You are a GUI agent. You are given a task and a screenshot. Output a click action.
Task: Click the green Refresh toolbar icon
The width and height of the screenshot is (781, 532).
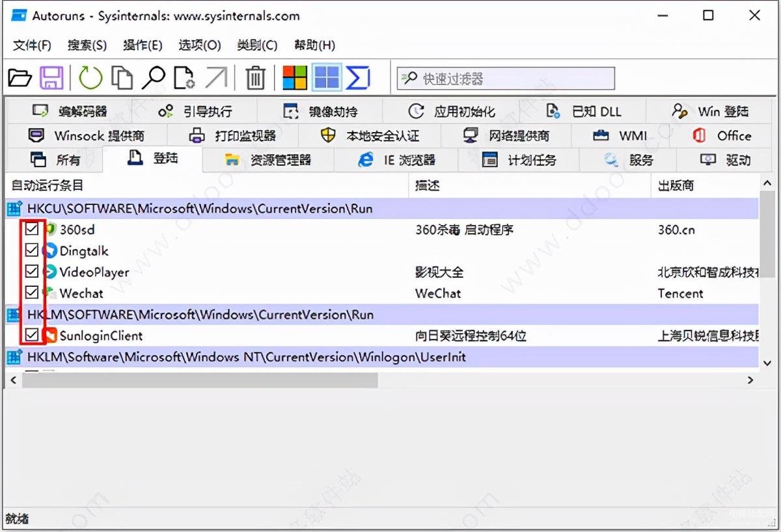[x=90, y=79]
